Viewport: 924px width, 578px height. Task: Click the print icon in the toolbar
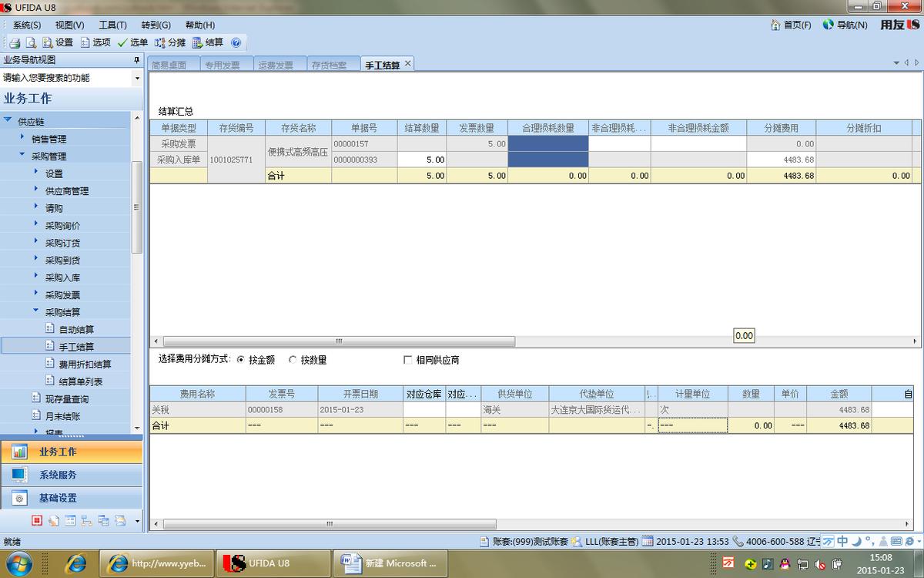pos(15,42)
